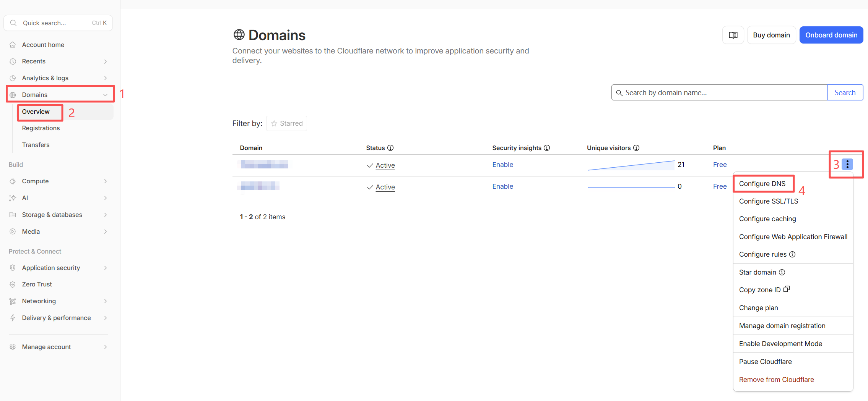Image resolution: width=868 pixels, height=401 pixels.
Task: Open three-dot actions menu for first domain
Action: tap(847, 164)
